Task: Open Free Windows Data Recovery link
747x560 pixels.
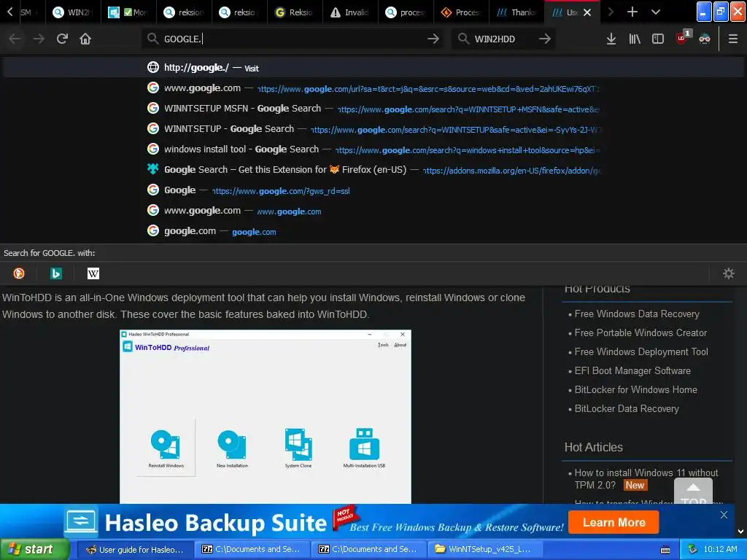Action: click(636, 314)
